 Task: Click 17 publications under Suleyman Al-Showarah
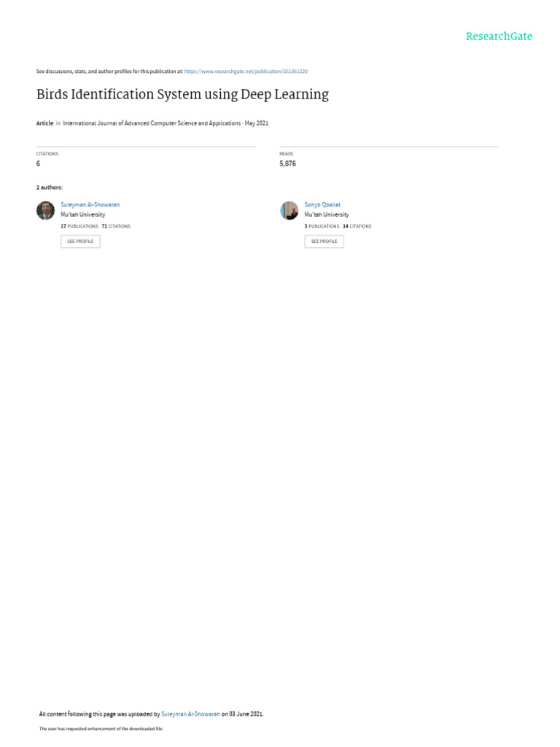(79, 226)
